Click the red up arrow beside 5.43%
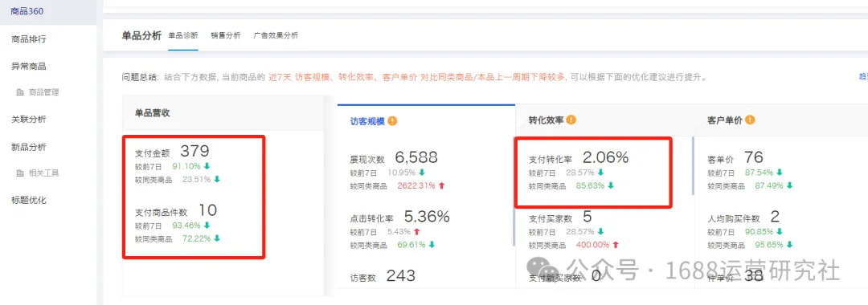Viewport: 868px width, 305px height. 416,231
